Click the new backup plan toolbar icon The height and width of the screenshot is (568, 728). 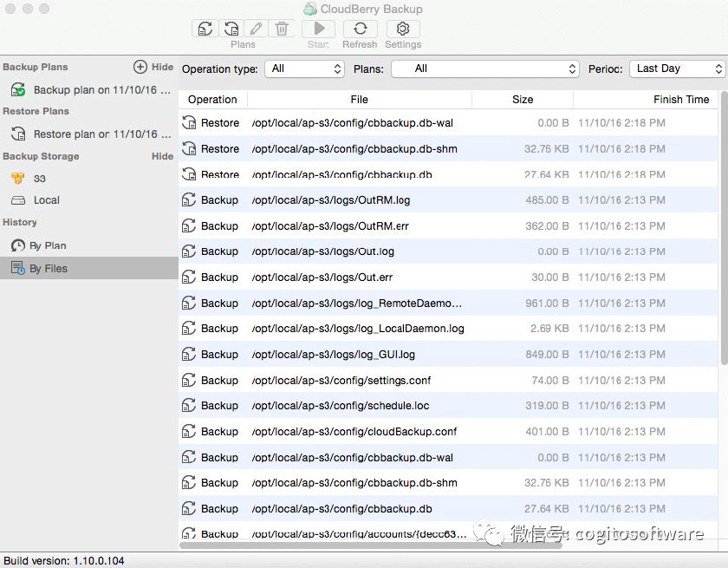[205, 29]
